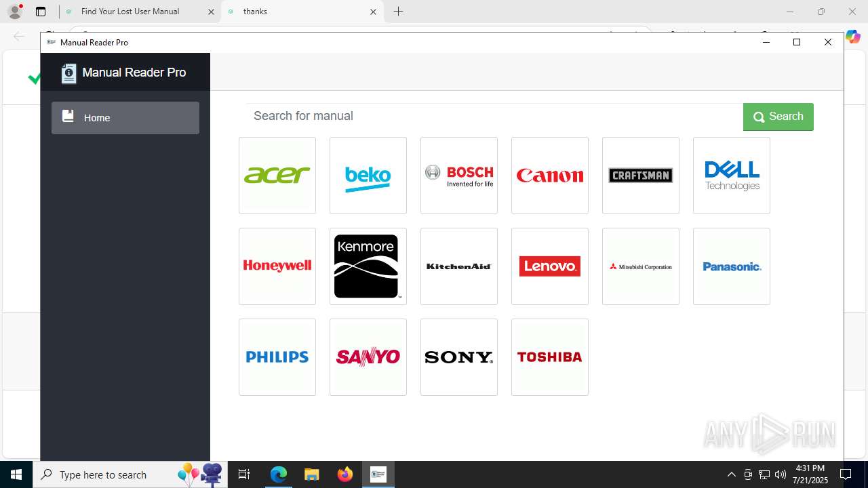Select the Sanyo brand logo
The width and height of the screenshot is (868, 488).
(368, 357)
